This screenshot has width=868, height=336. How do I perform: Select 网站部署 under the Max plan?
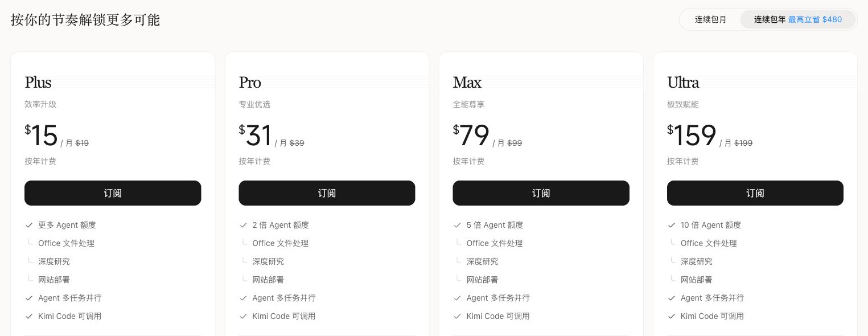point(482,280)
